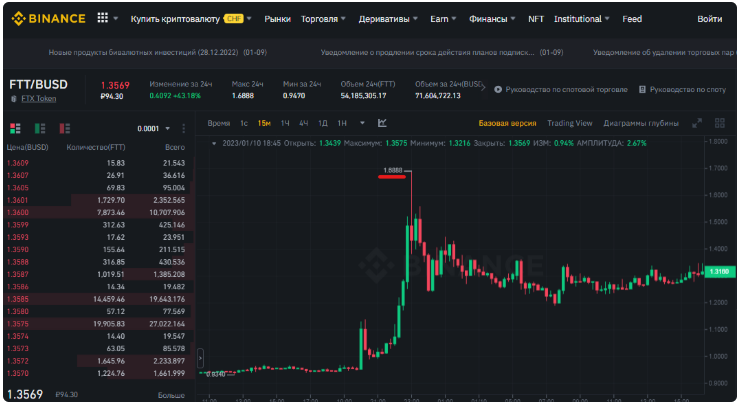Open announcement about dual investment products
The width and height of the screenshot is (737, 404).
pos(157,53)
